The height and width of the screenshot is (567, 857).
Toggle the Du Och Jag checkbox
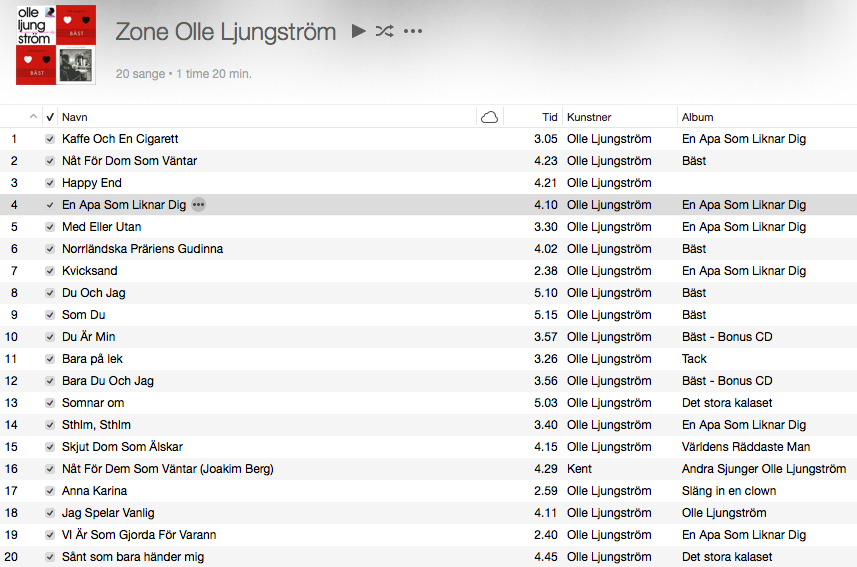[50, 293]
